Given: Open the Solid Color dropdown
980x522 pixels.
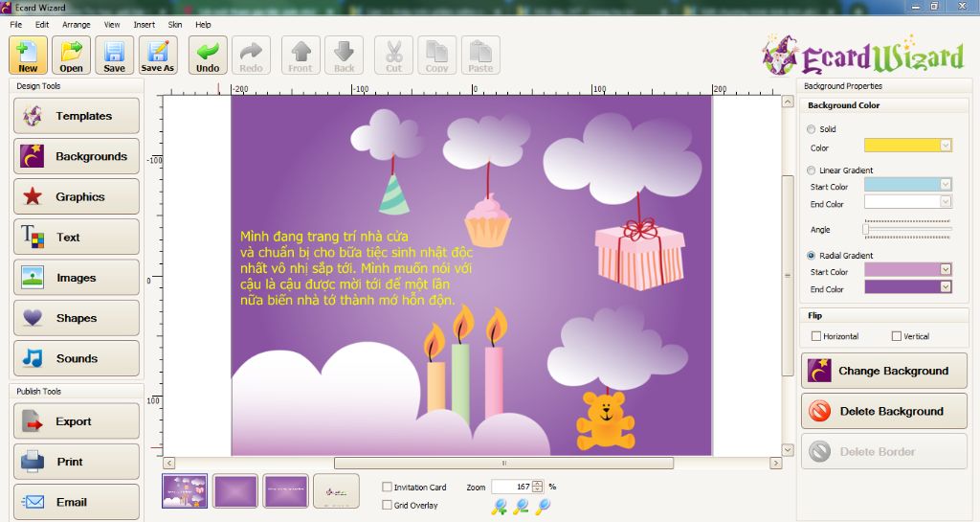Looking at the screenshot, I should tap(946, 146).
